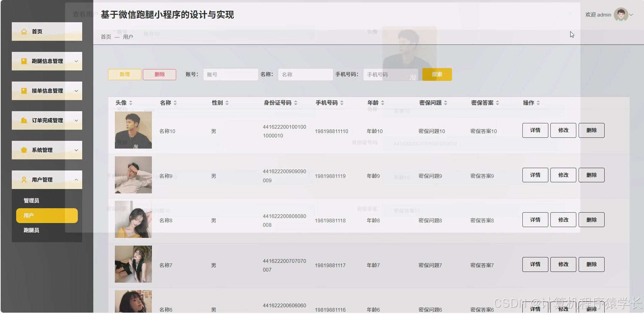
Task: Click 密保答案9 cell
Action: [x=482, y=176]
